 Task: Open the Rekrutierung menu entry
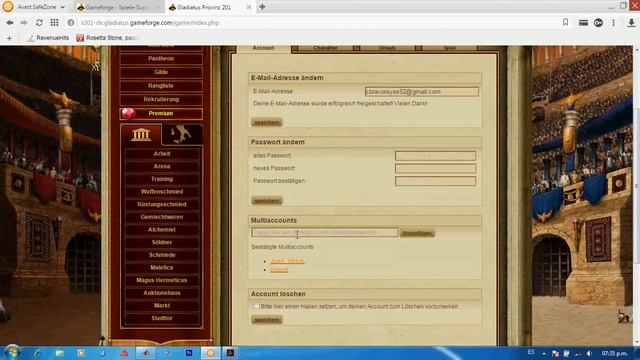click(x=161, y=99)
